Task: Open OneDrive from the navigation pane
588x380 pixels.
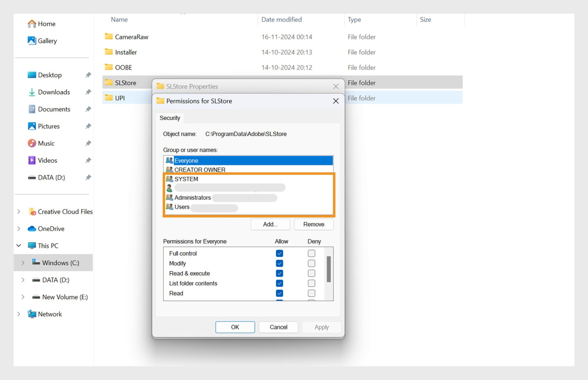Action: [x=51, y=229]
